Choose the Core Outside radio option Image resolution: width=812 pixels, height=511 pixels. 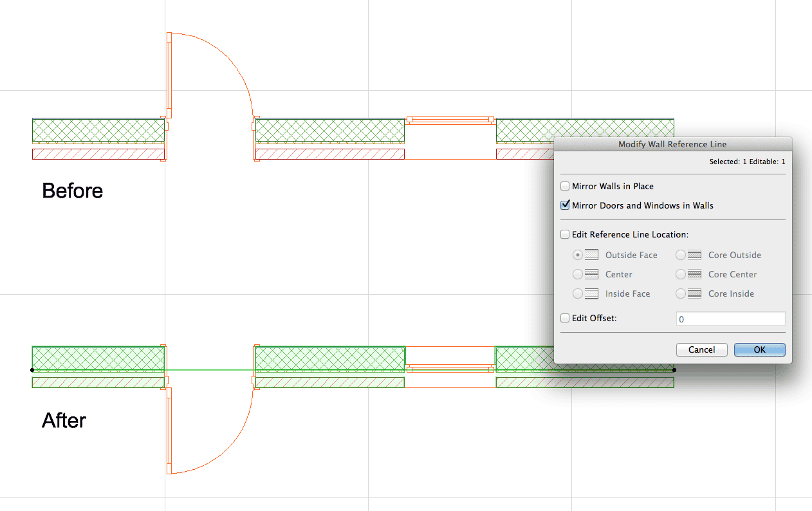tap(681, 255)
